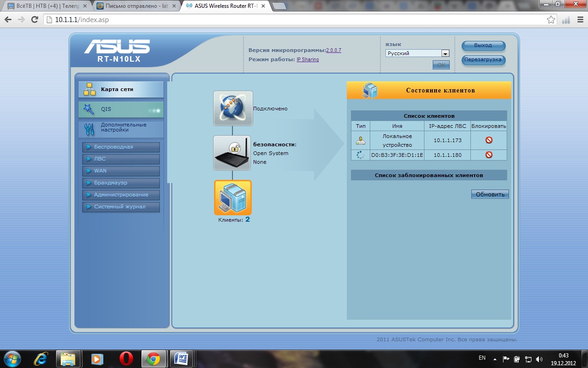Reload the router page
The height and width of the screenshot is (368, 588).
coord(34,20)
